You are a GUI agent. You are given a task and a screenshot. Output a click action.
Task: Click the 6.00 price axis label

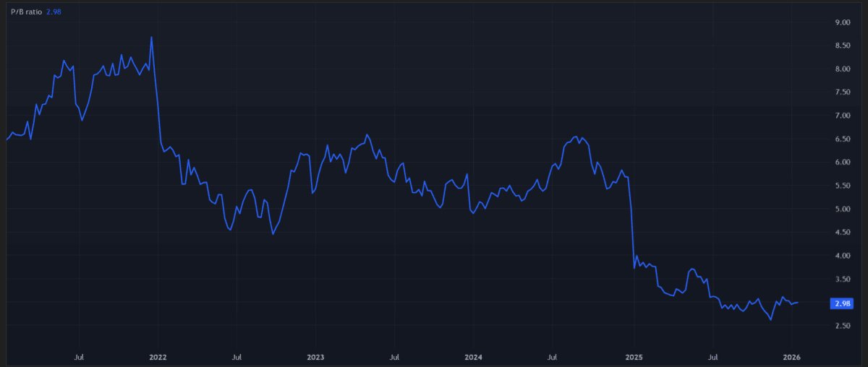click(842, 163)
